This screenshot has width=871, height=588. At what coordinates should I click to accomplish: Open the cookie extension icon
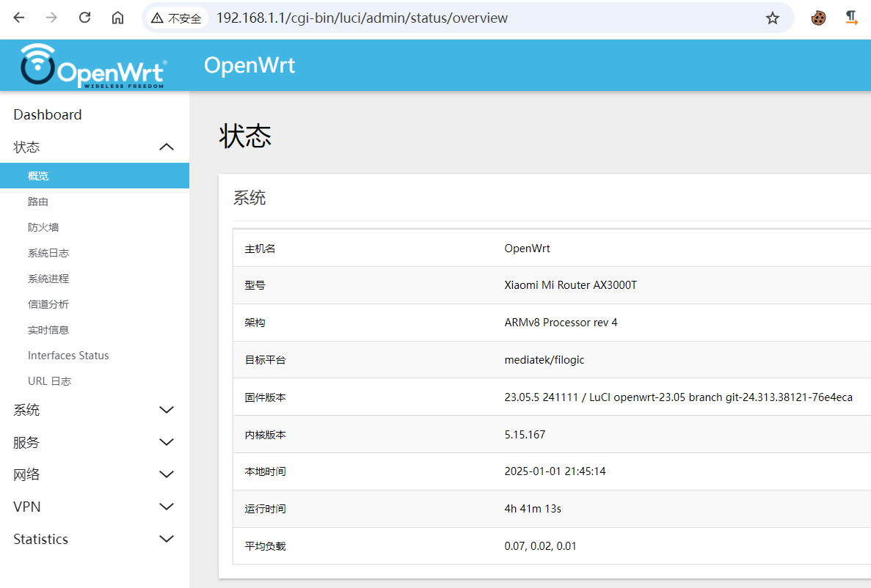tap(818, 18)
